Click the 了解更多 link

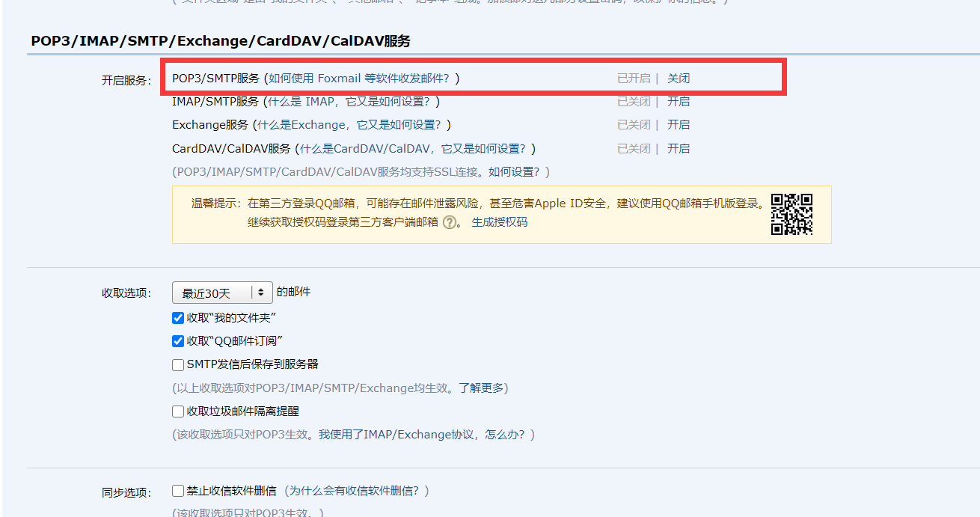[x=482, y=388]
